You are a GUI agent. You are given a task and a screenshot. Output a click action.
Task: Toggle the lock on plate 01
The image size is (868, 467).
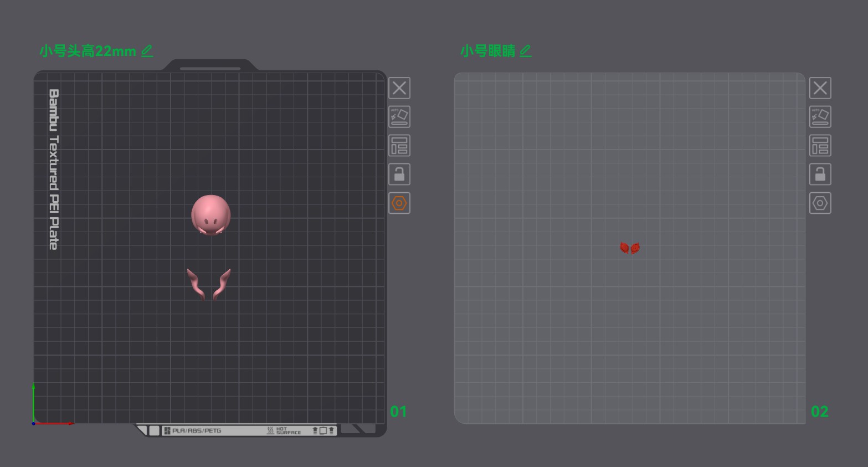(x=399, y=175)
